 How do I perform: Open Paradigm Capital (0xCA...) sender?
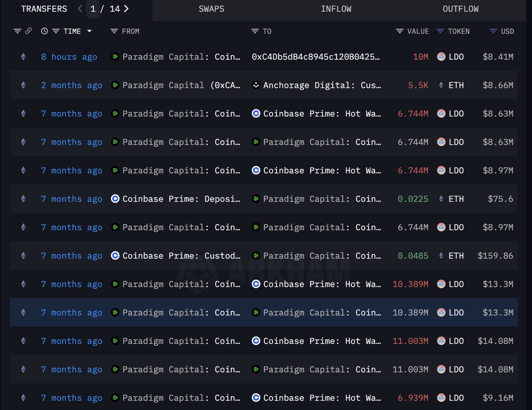coord(181,85)
